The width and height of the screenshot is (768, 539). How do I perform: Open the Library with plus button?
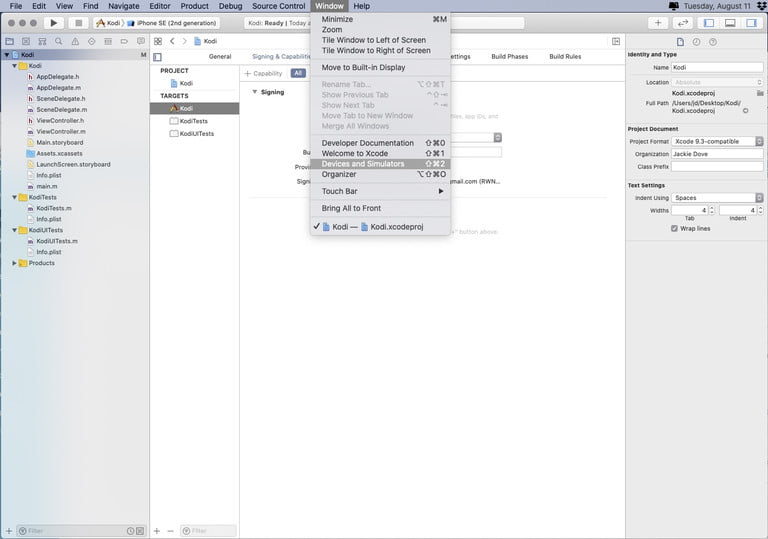point(658,22)
